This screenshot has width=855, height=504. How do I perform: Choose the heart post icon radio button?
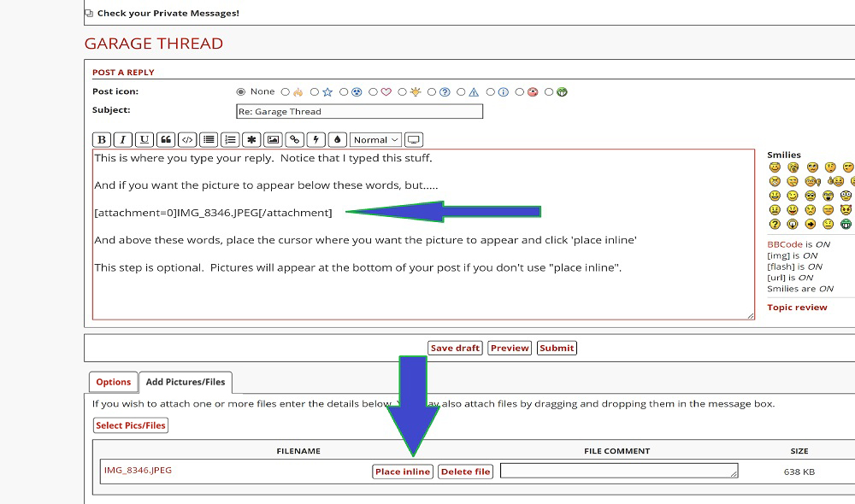[373, 91]
